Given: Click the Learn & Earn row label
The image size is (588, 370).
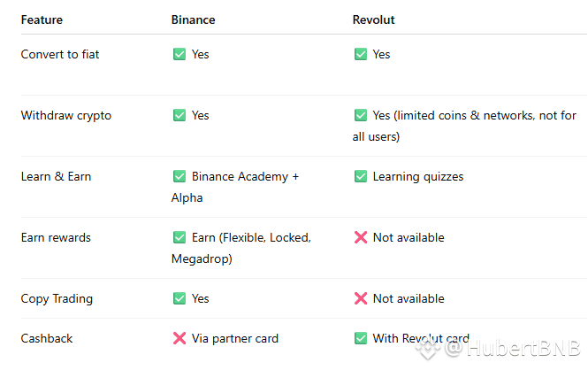Looking at the screenshot, I should click(x=56, y=177).
